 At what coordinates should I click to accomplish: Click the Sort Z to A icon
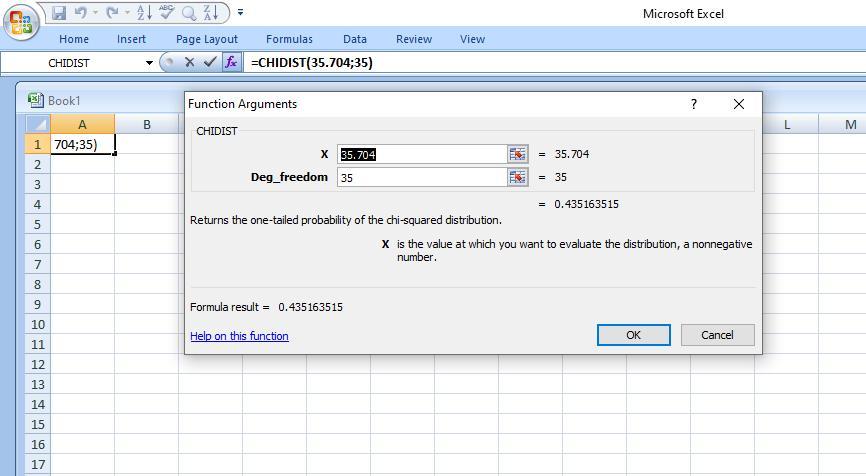[211, 13]
